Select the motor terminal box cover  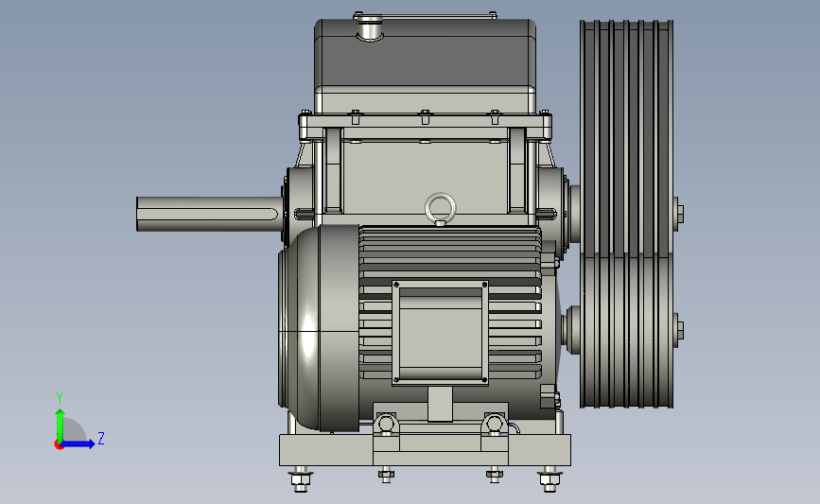coord(441,333)
